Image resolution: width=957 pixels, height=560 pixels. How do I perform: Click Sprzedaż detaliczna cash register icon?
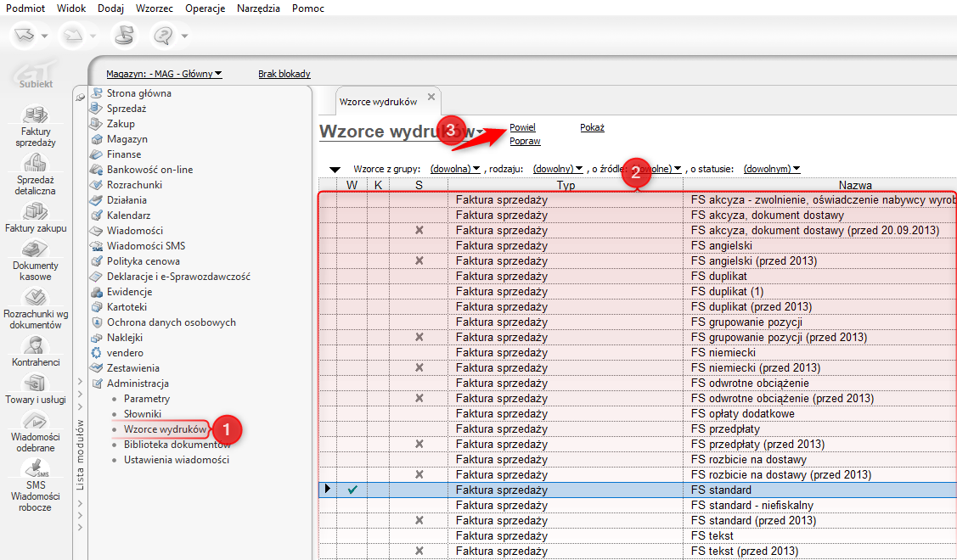(37, 163)
